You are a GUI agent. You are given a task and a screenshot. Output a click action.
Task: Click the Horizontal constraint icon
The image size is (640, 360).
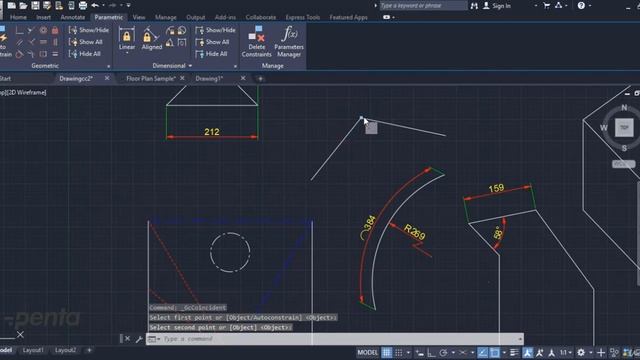43,42
